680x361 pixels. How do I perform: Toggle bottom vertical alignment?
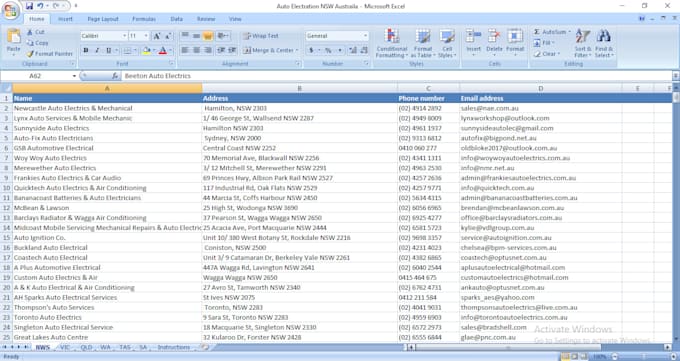pos(208,36)
